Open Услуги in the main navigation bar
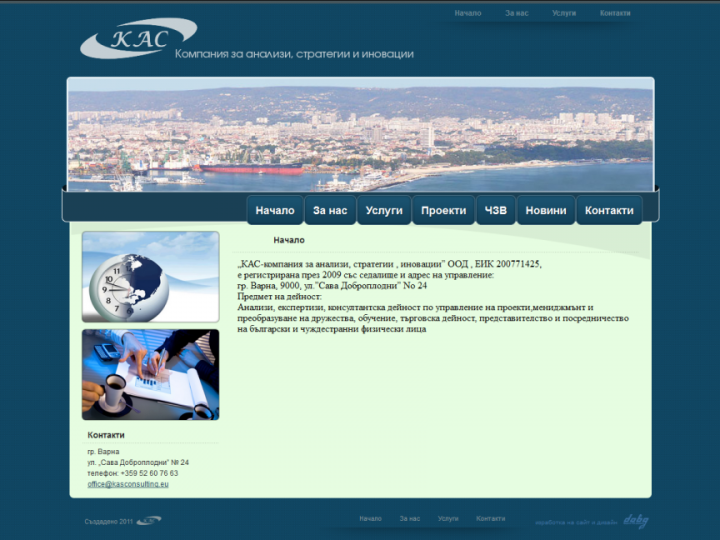This screenshot has width=720, height=540. point(384,210)
